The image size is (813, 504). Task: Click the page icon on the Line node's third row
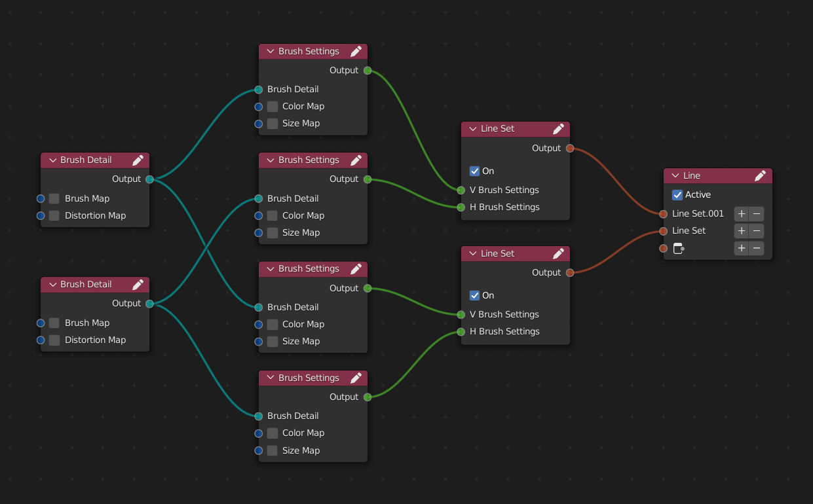coord(679,248)
